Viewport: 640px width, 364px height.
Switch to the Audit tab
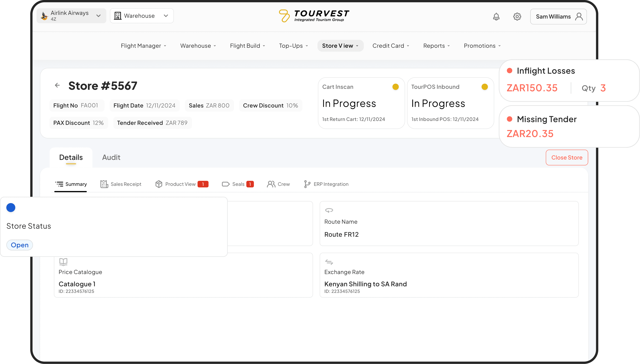111,157
